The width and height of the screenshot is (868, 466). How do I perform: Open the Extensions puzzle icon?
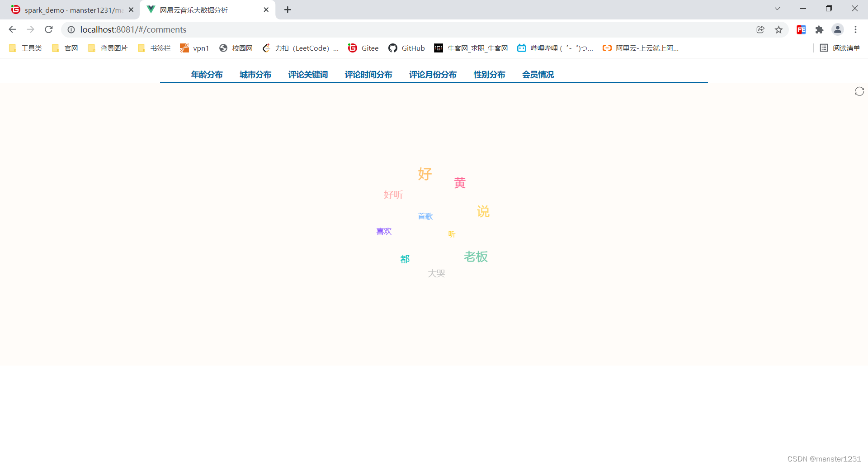(819, 29)
